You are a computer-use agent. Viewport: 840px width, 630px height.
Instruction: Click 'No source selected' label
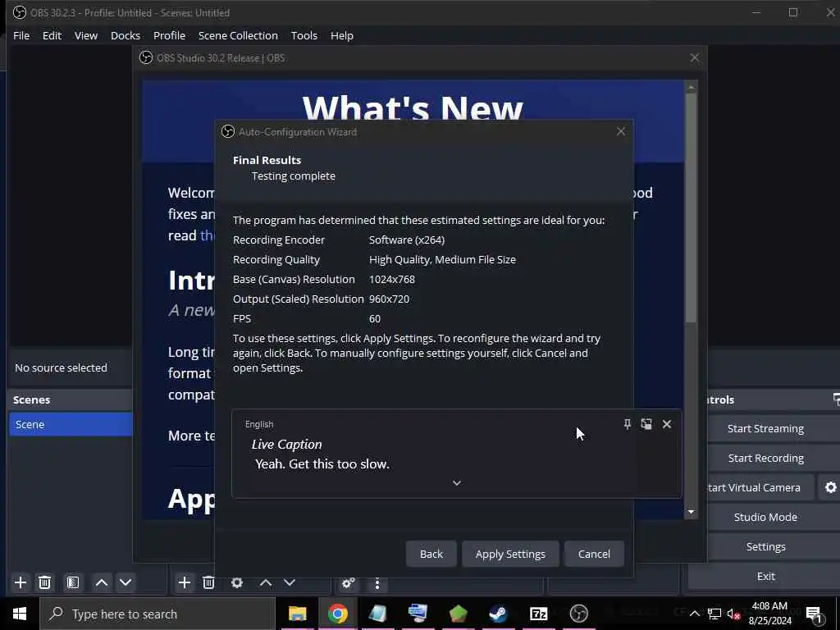pos(61,367)
